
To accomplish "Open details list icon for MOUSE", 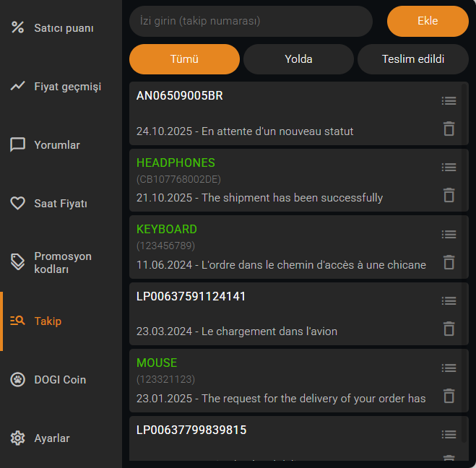I will point(449,368).
